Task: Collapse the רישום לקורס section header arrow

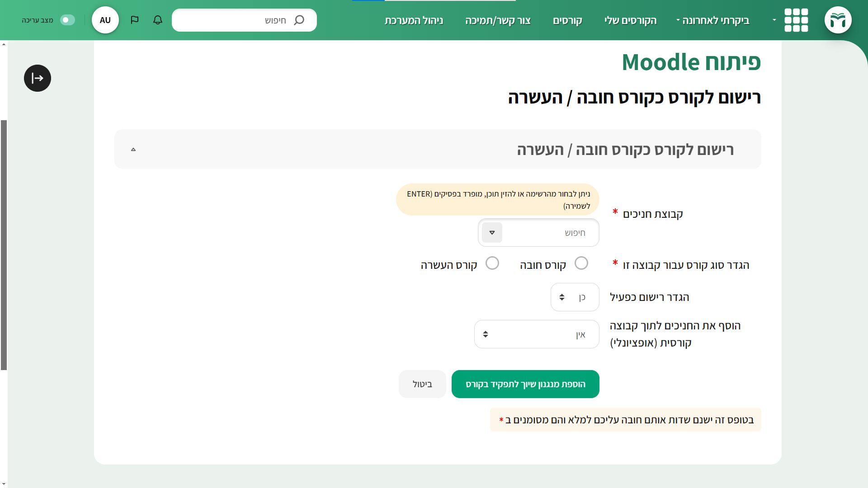Action: pos(133,149)
